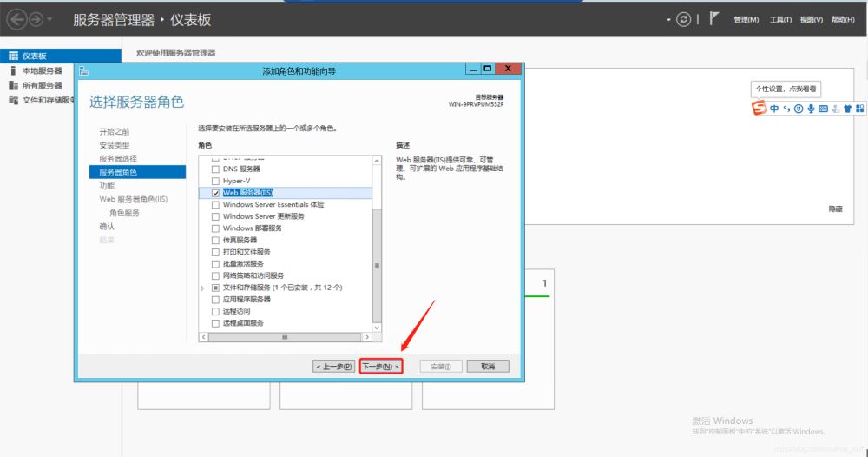Click the Sogou microphone voice input icon
Viewport: 868px width, 457px height.
click(x=811, y=109)
